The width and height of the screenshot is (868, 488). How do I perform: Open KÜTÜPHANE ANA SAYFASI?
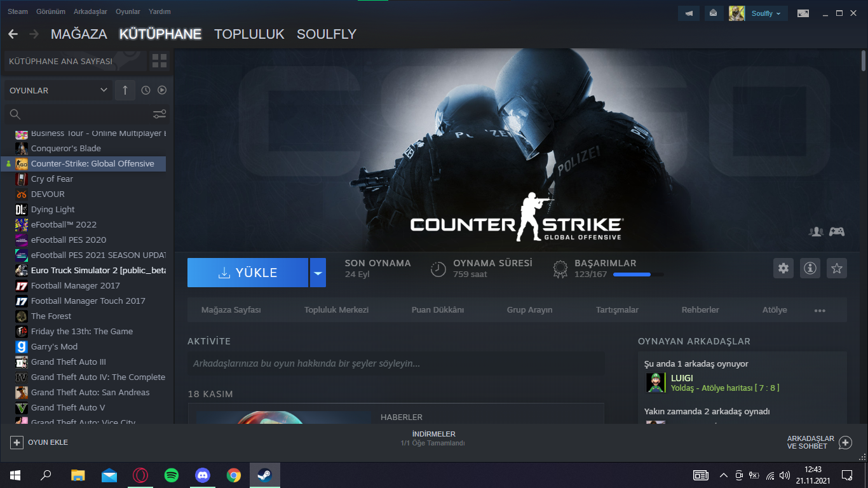pos(75,62)
